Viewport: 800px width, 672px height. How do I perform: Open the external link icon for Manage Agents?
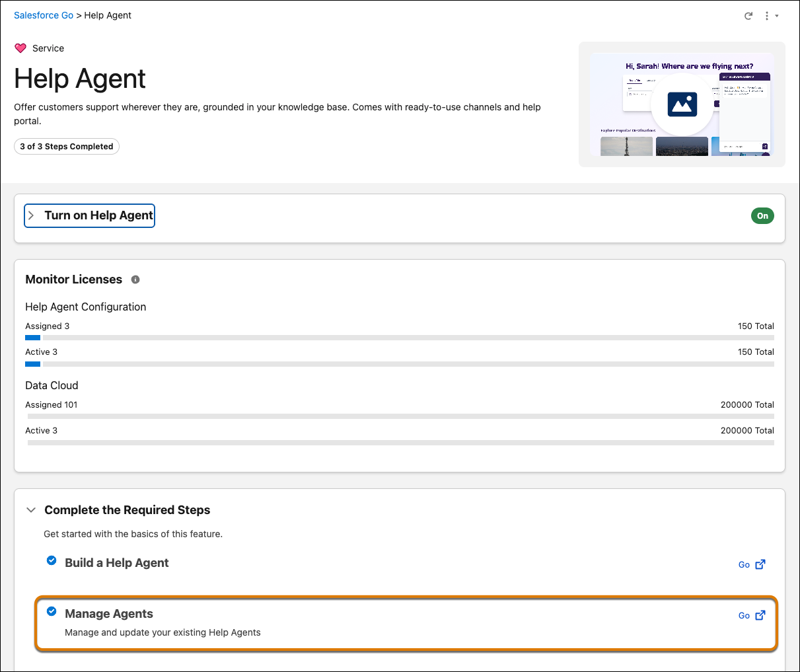(760, 615)
